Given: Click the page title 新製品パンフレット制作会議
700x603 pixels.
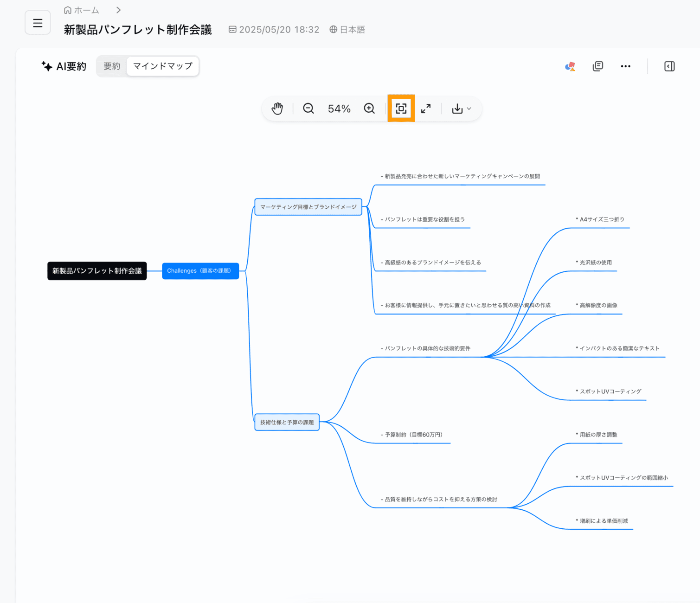Looking at the screenshot, I should point(138,29).
